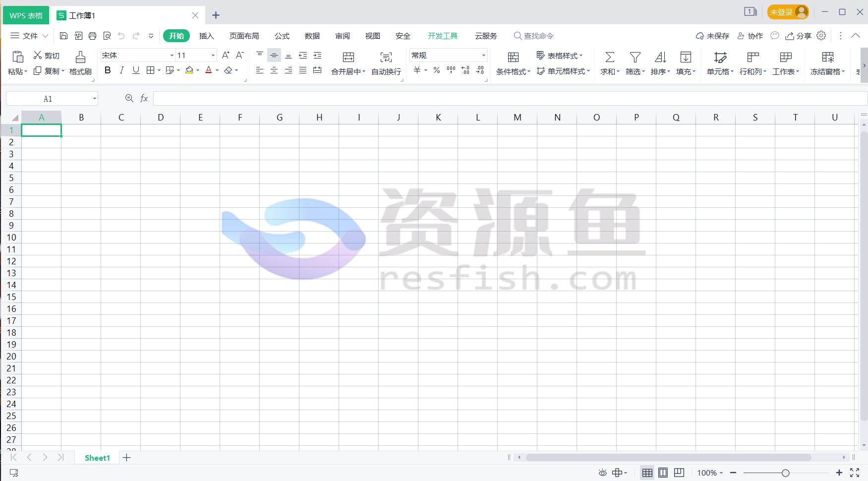This screenshot has height=481, width=868.
Task: Switch to fullscreen view icon in status bar
Action: point(855,473)
